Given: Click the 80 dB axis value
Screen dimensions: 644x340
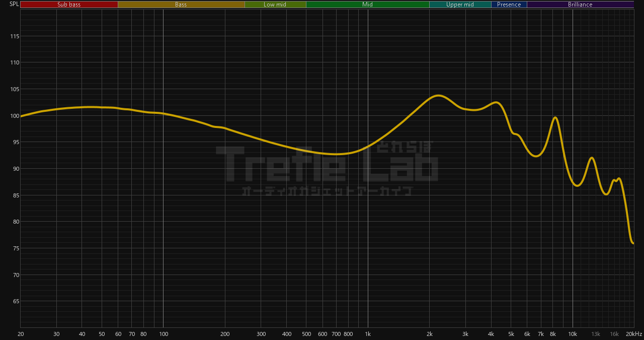Looking at the screenshot, I should (16, 222).
